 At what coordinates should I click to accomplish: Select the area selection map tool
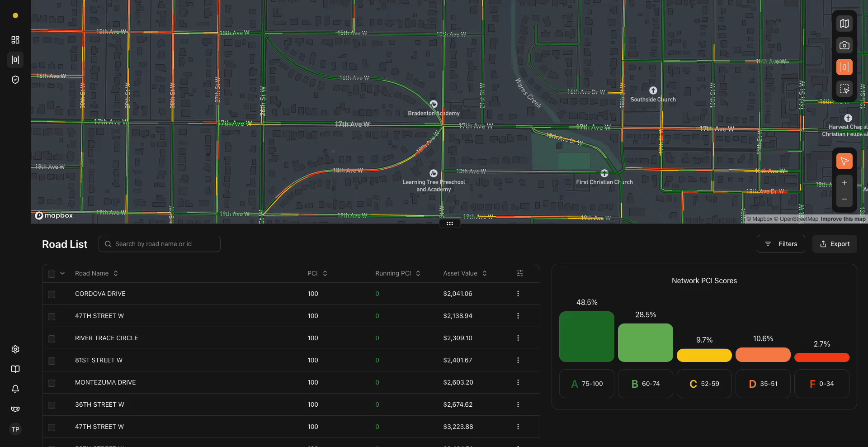click(844, 89)
